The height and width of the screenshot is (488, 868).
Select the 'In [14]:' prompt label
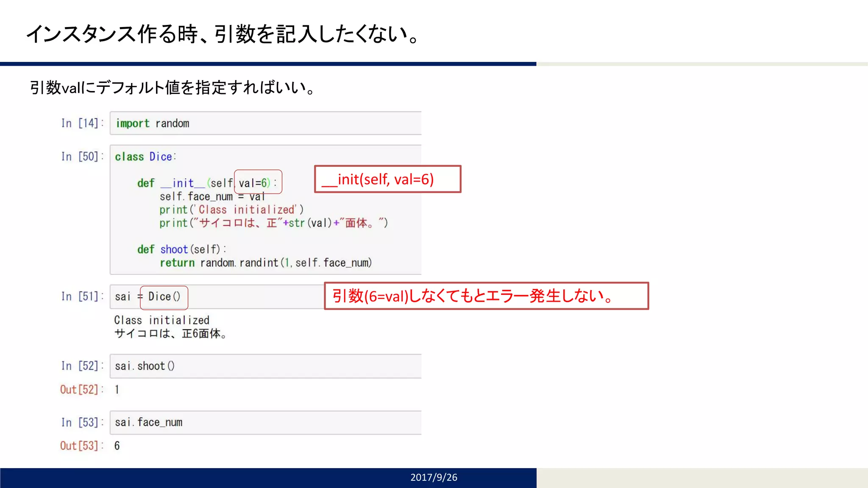click(x=82, y=123)
